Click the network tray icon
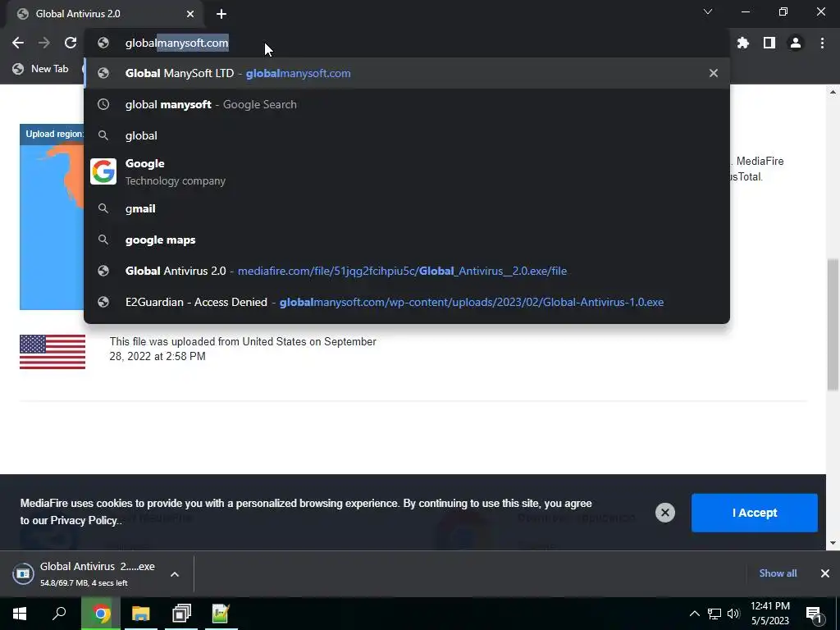This screenshot has height=630, width=840. point(714,614)
